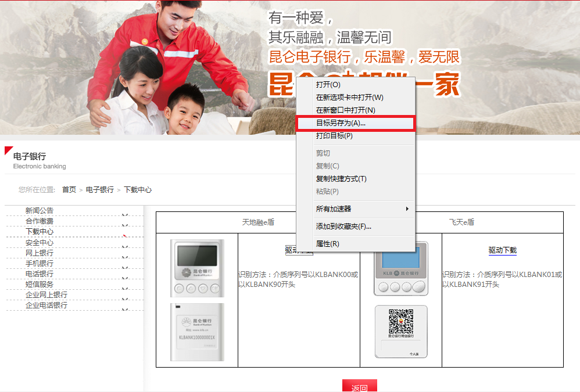Go to 首页 in the breadcrumb

(69, 190)
